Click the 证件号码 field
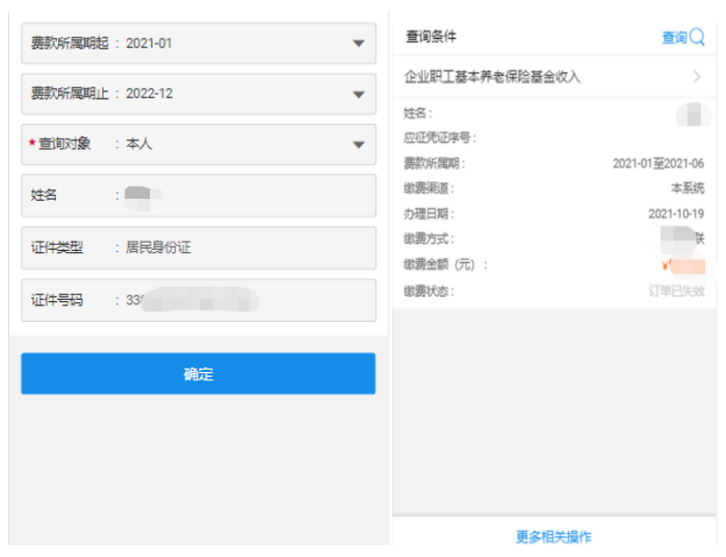The width and height of the screenshot is (726, 557). [198, 300]
